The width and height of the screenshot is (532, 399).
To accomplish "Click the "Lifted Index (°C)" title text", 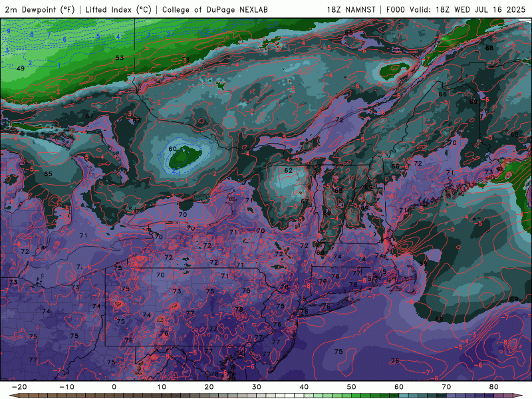I will tap(118, 9).
